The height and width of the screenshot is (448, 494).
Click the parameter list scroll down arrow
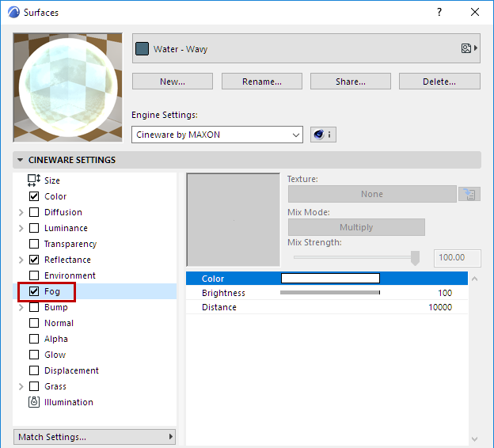[x=475, y=439]
